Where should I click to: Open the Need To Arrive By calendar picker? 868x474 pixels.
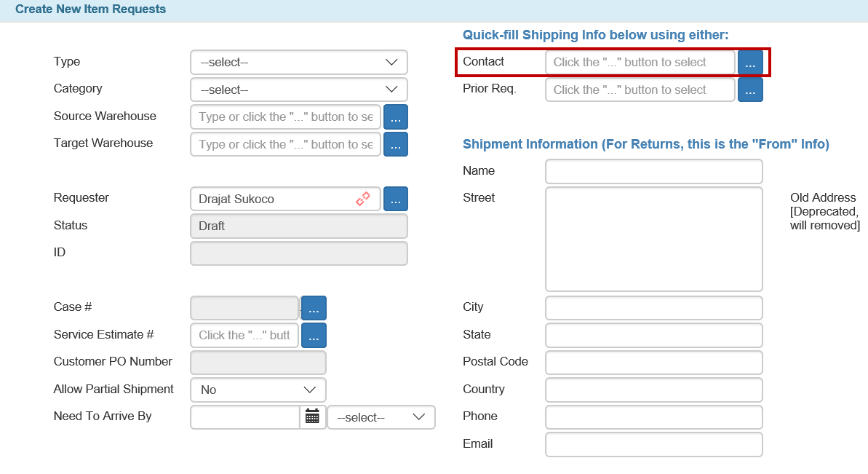[312, 417]
